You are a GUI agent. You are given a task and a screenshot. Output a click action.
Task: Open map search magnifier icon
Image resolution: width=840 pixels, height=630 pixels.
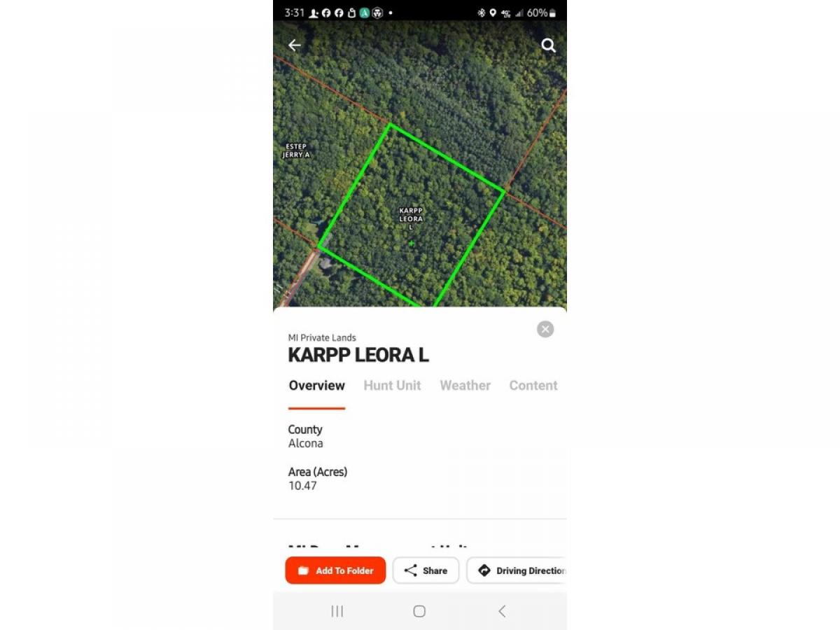click(x=549, y=45)
